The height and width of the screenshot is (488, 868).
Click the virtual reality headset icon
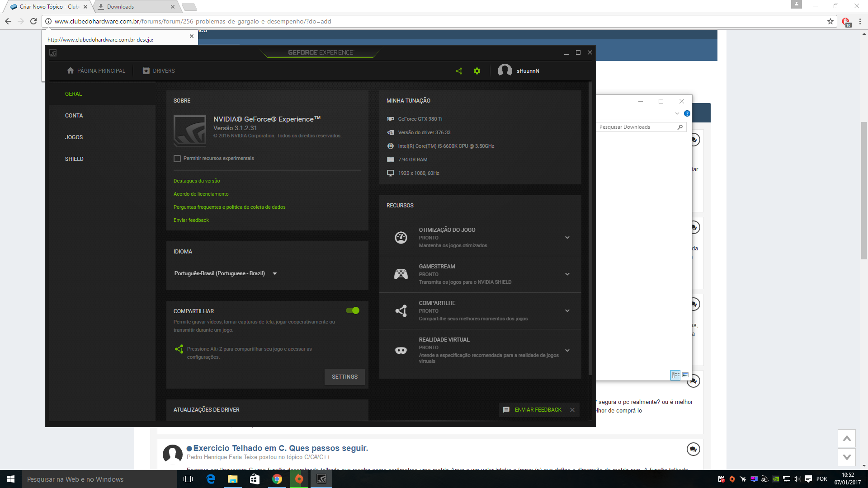[401, 350]
